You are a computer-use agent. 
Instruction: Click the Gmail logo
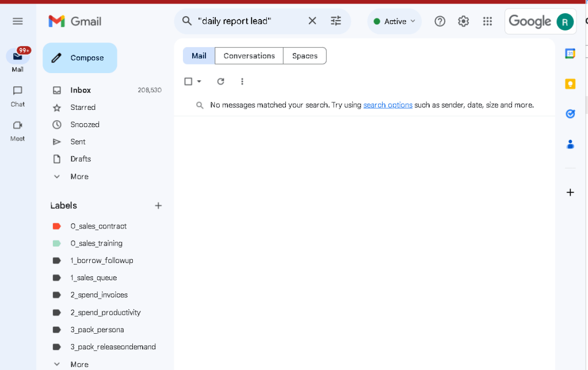pos(75,21)
